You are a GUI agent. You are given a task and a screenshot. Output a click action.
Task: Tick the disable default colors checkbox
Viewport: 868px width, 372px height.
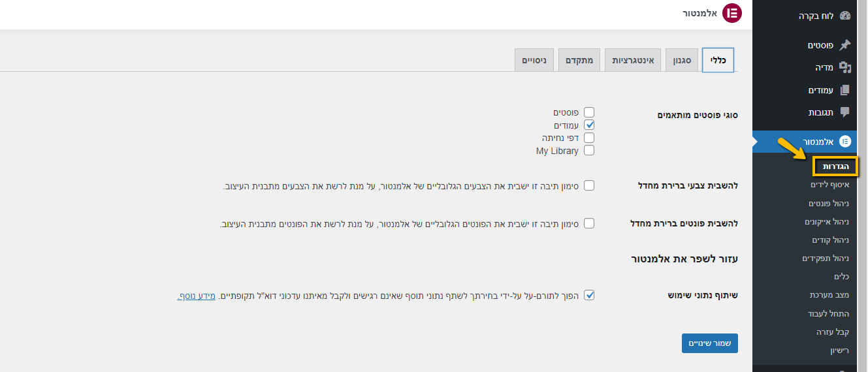tap(589, 185)
